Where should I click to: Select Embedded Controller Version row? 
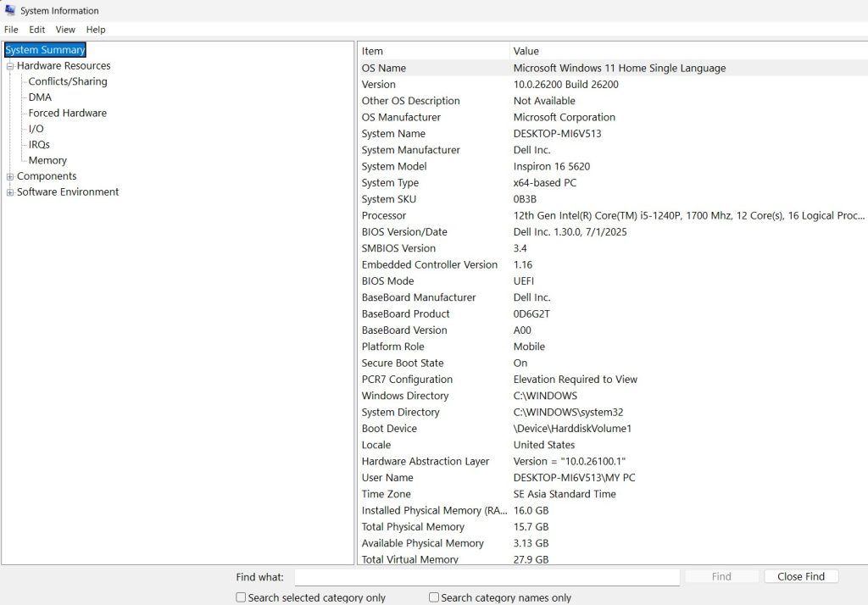[613, 264]
